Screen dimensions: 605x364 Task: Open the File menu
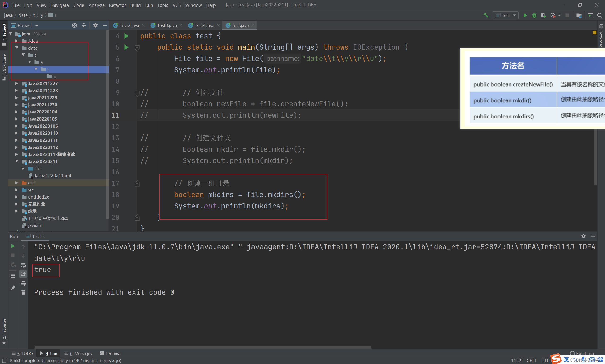(x=16, y=5)
